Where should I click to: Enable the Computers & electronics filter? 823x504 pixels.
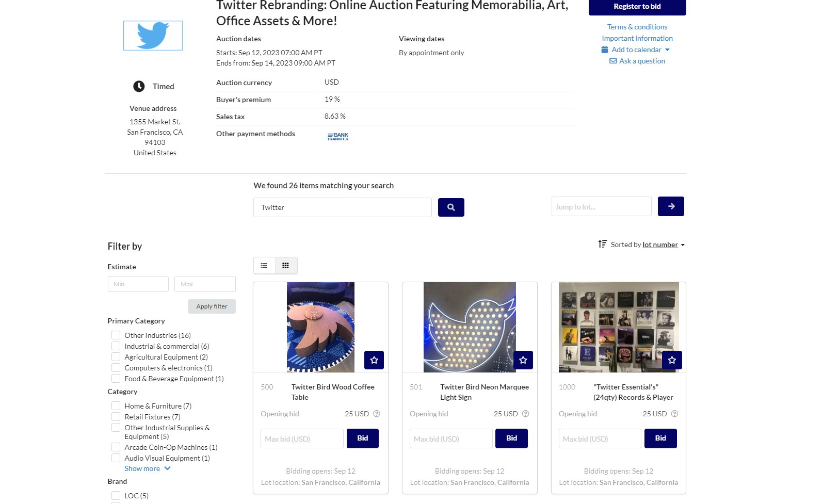(116, 368)
